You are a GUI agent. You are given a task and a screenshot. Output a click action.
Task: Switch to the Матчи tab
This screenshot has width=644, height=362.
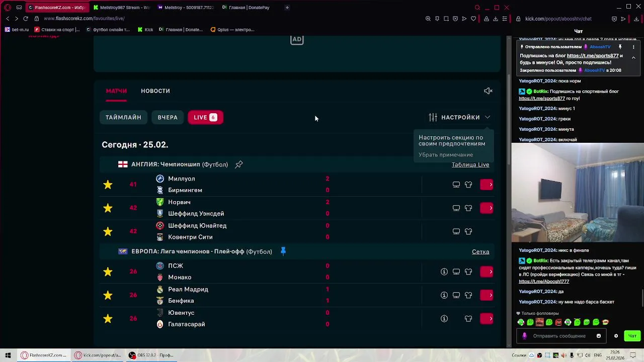tap(116, 91)
